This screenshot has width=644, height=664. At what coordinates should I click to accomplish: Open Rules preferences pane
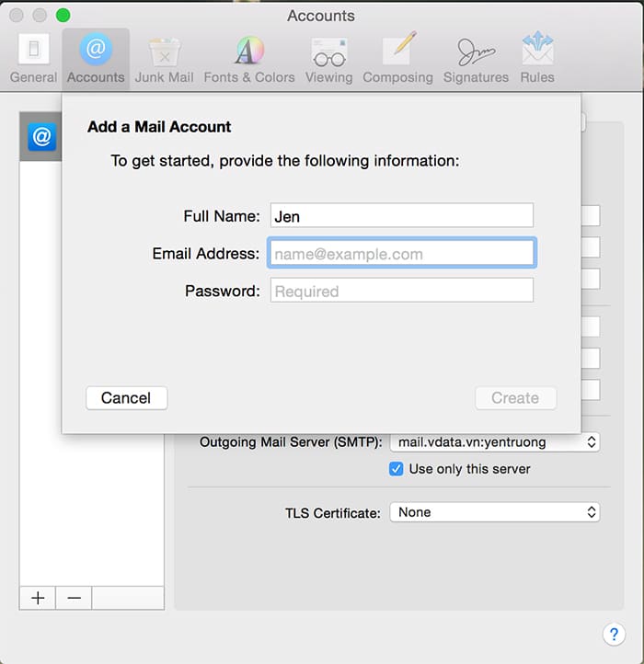coord(537,58)
